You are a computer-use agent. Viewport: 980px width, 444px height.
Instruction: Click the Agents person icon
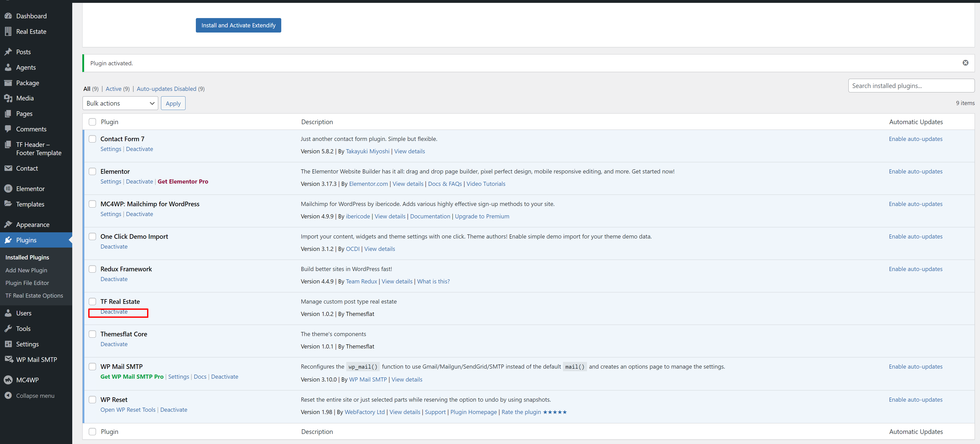click(x=8, y=67)
